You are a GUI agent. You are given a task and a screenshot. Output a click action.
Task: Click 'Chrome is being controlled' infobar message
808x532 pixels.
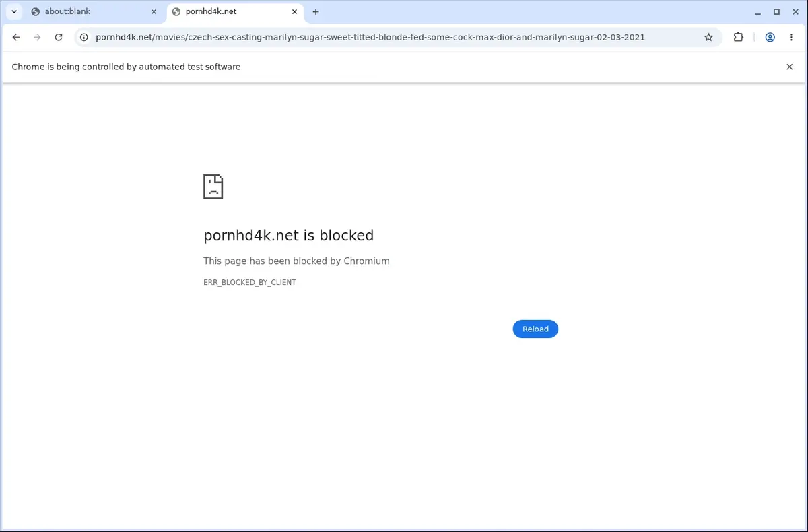point(126,67)
